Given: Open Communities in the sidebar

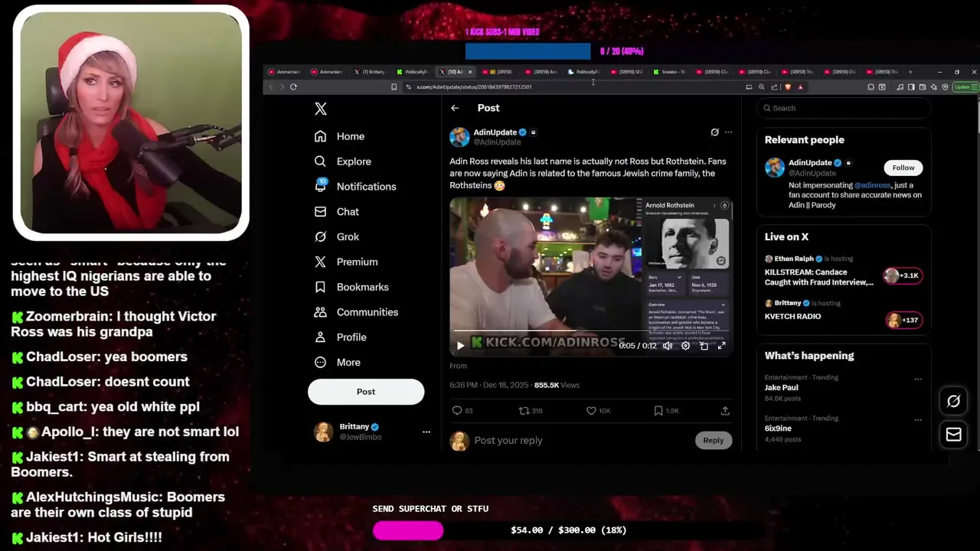Looking at the screenshot, I should [356, 312].
